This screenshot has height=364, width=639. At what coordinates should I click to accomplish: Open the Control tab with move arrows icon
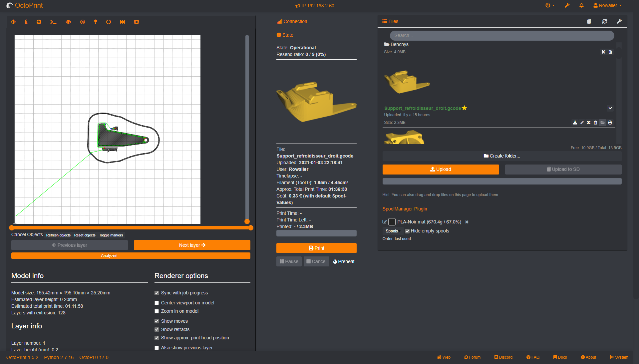(13, 22)
